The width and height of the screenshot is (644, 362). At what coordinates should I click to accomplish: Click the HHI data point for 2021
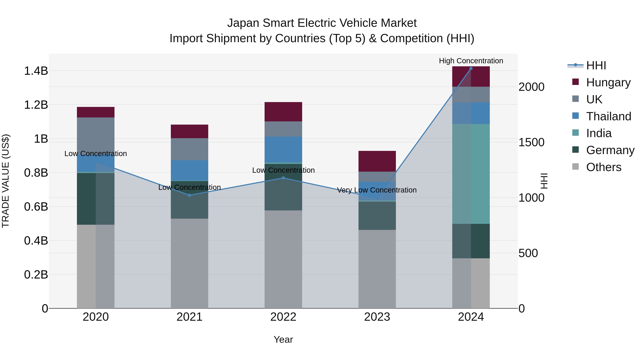pos(189,195)
